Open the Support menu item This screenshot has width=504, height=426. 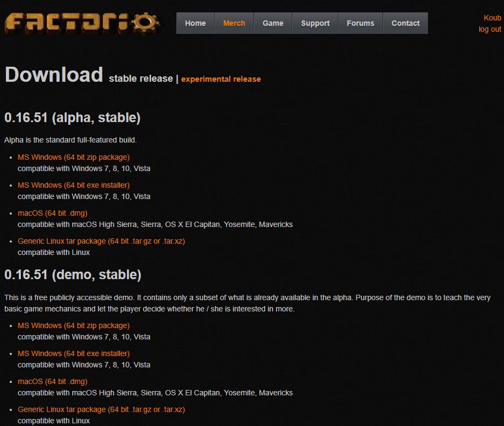click(x=315, y=23)
